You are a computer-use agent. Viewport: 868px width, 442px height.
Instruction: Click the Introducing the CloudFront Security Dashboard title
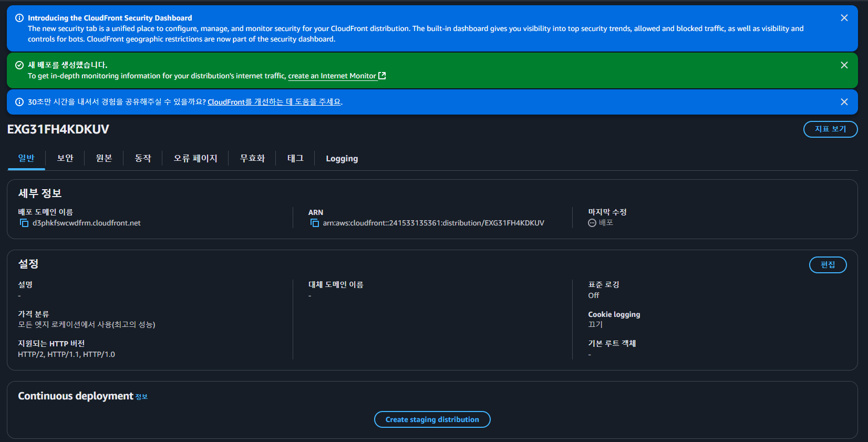pos(110,18)
